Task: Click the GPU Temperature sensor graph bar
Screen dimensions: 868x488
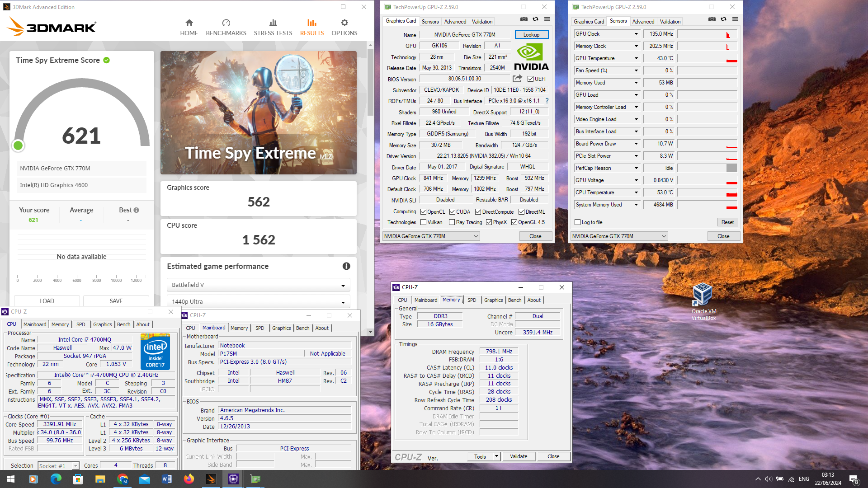Action: pyautogui.click(x=708, y=58)
